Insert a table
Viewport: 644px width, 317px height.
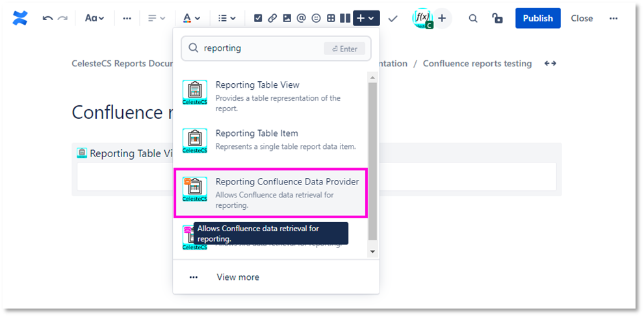coord(331,18)
